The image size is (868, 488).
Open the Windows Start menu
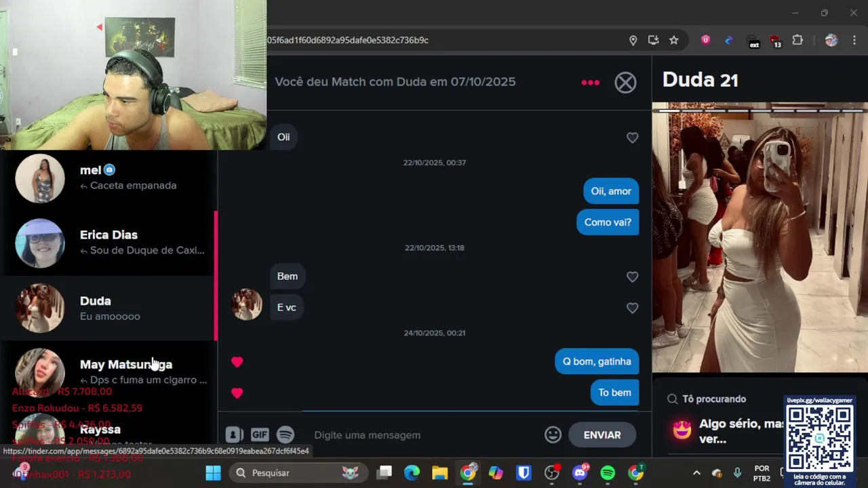coord(213,472)
